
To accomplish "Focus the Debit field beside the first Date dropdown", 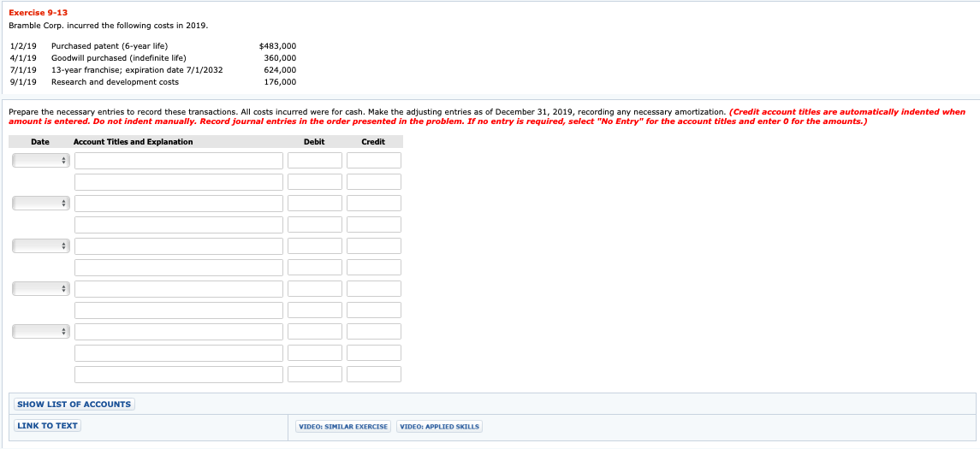I will pyautogui.click(x=315, y=161).
